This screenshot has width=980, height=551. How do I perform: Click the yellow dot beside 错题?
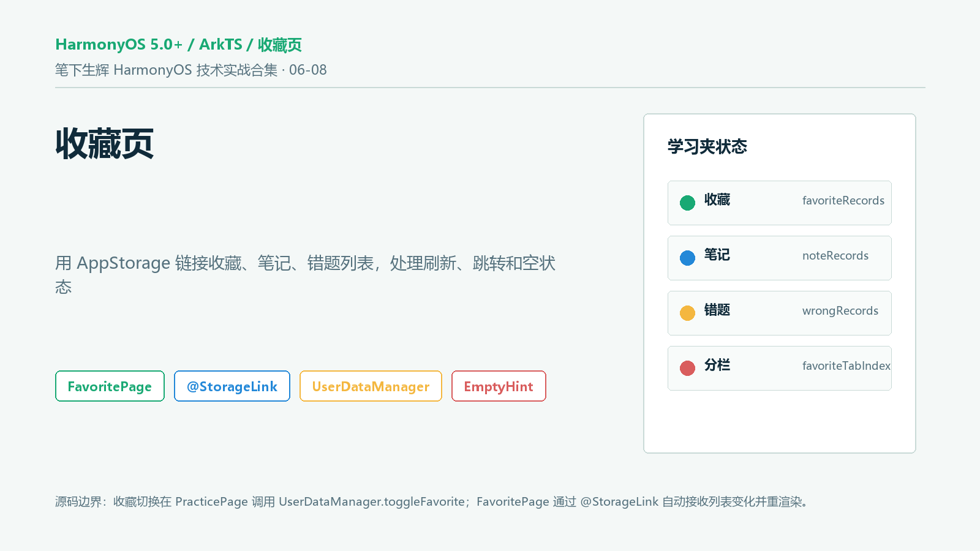[687, 313]
